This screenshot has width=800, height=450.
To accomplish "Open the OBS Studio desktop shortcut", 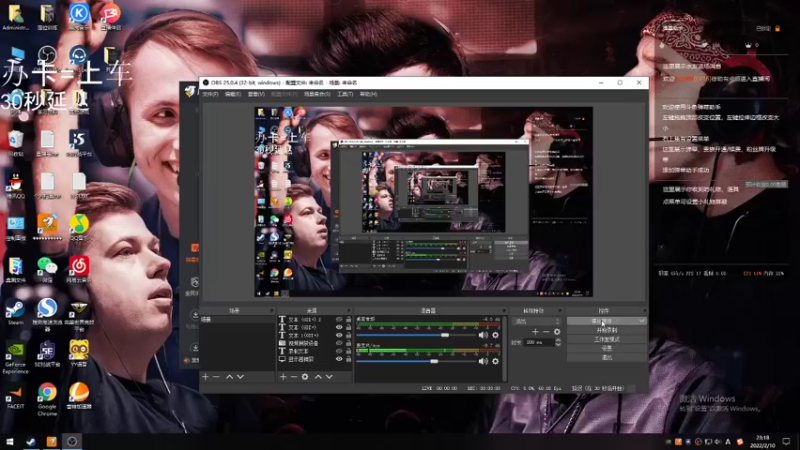I will 47,58.
